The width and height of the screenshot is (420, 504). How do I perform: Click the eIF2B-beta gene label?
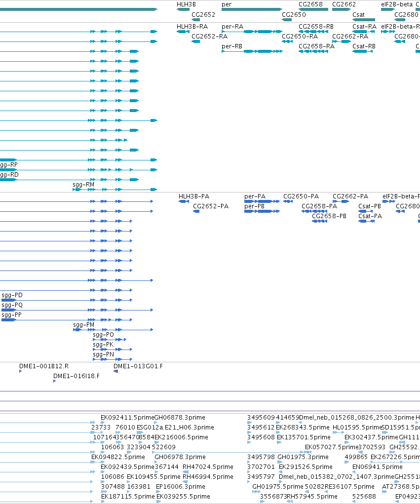397,4
